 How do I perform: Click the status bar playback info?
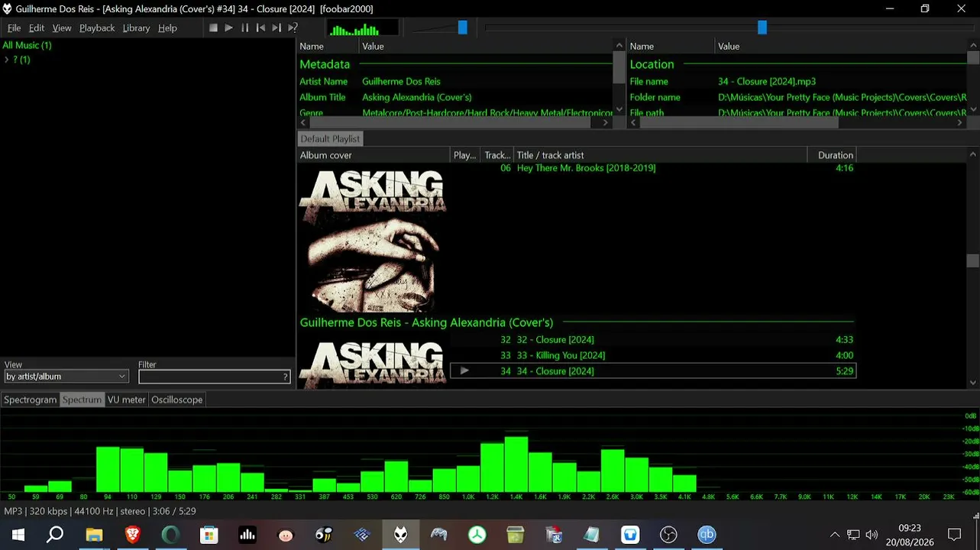coord(100,511)
